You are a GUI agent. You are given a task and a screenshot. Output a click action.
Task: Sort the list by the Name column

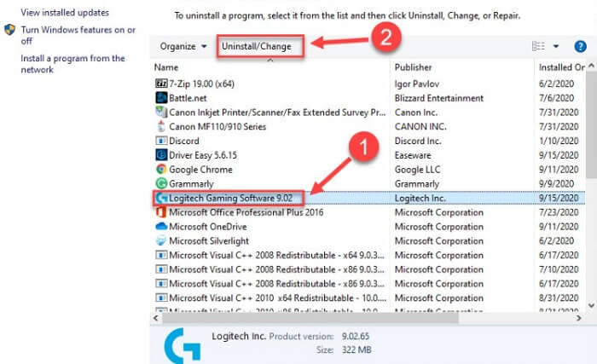tap(166, 67)
